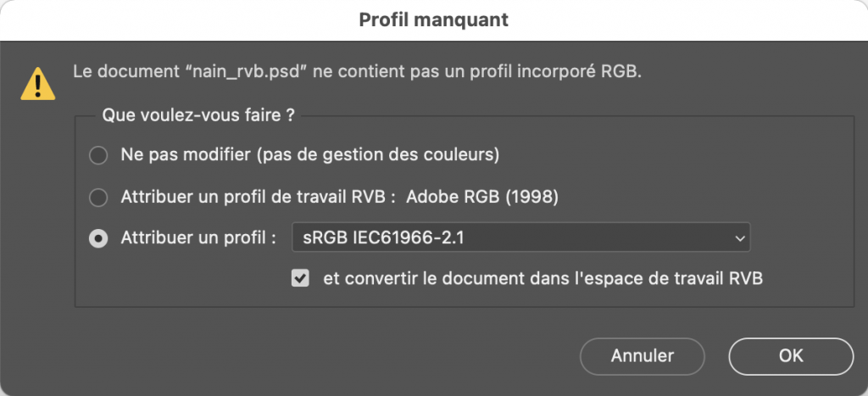Select the "Attribuer un profil :" radio button
868x396 pixels.
[x=99, y=239]
